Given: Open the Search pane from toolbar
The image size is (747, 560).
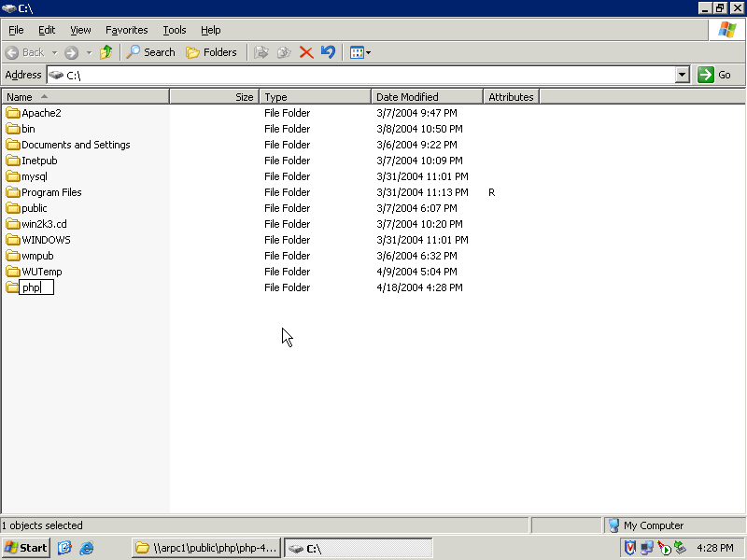Looking at the screenshot, I should (x=151, y=52).
